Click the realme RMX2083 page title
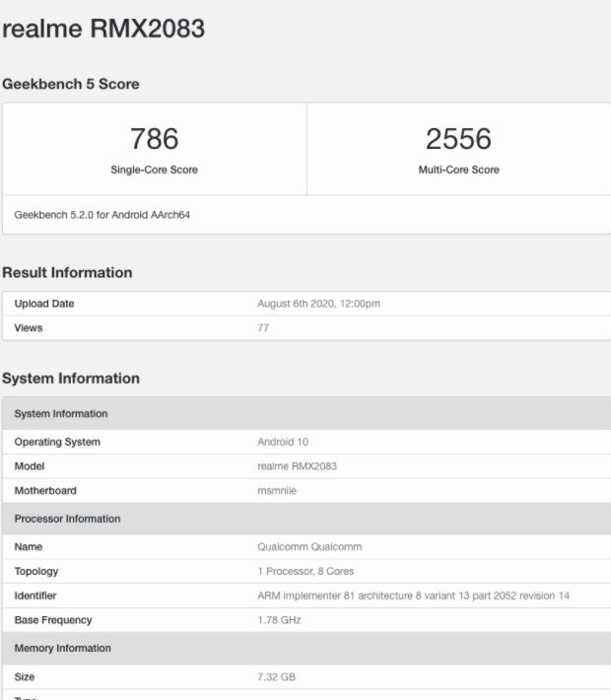Screen dimensions: 611x700 click(103, 29)
